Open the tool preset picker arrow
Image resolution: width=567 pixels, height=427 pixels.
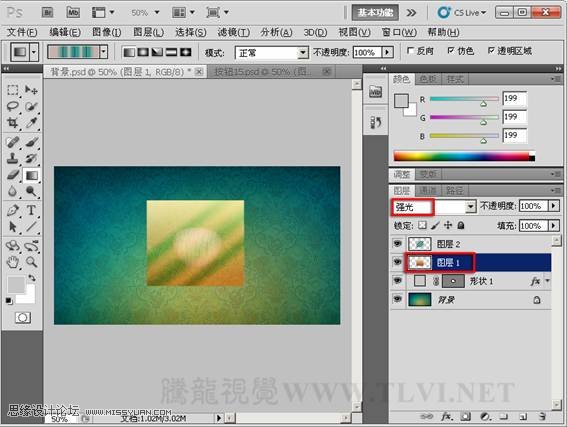[x=34, y=52]
